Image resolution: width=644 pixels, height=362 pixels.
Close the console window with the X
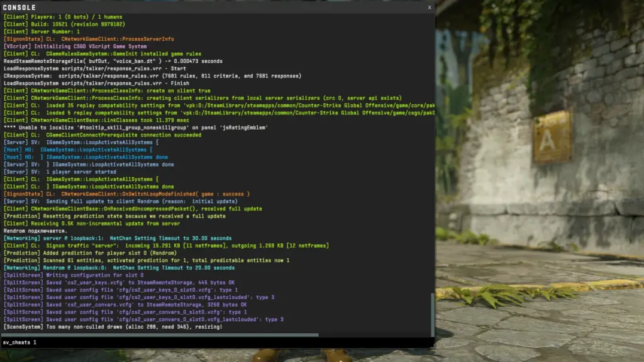tap(430, 8)
